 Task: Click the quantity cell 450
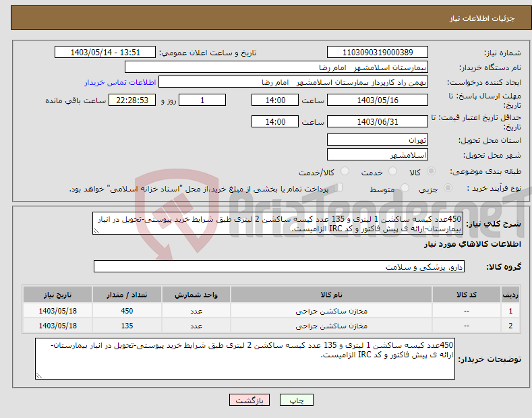pyautogui.click(x=127, y=311)
